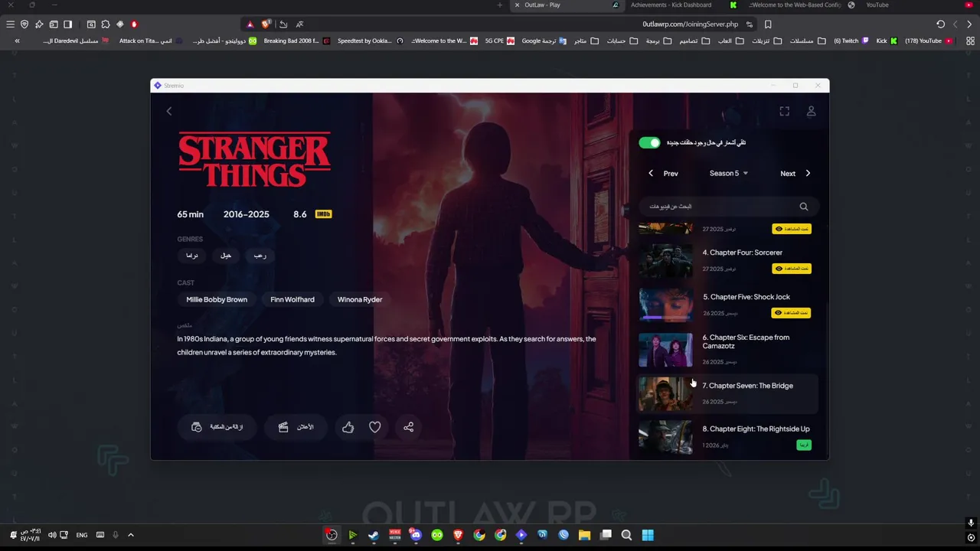Open Brave browser from taskbar
980x551 pixels.
point(458,535)
